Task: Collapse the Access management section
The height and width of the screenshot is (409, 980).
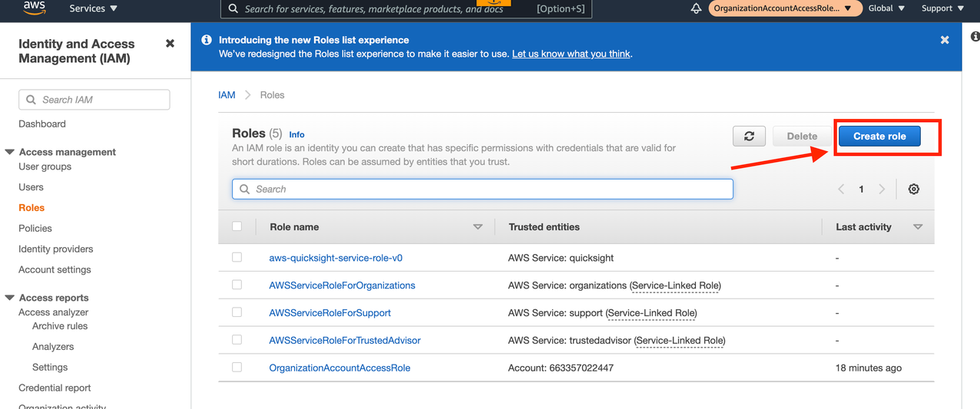Action: pos(10,152)
